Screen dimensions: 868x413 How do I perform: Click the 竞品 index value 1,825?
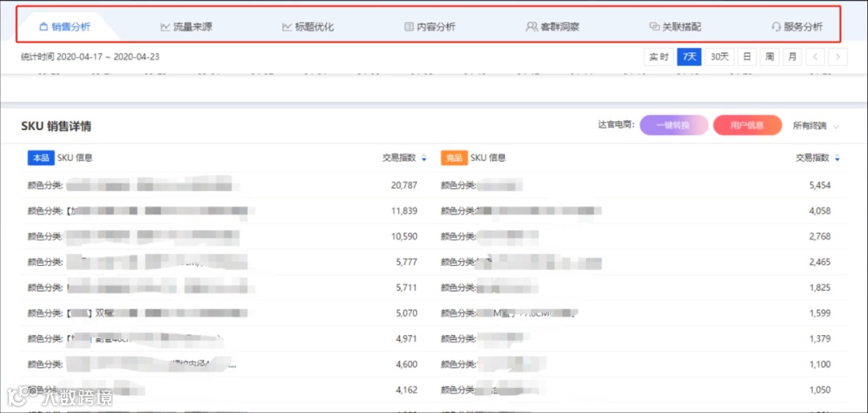click(820, 288)
